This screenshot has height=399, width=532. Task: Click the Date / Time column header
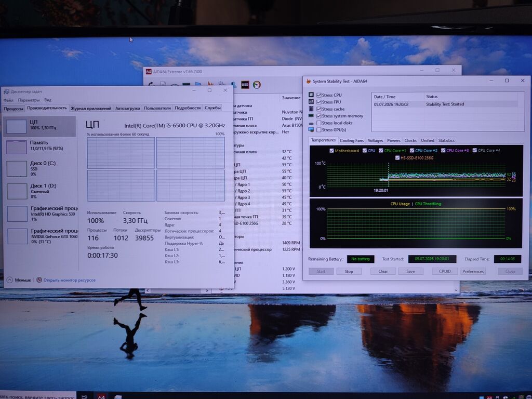397,97
